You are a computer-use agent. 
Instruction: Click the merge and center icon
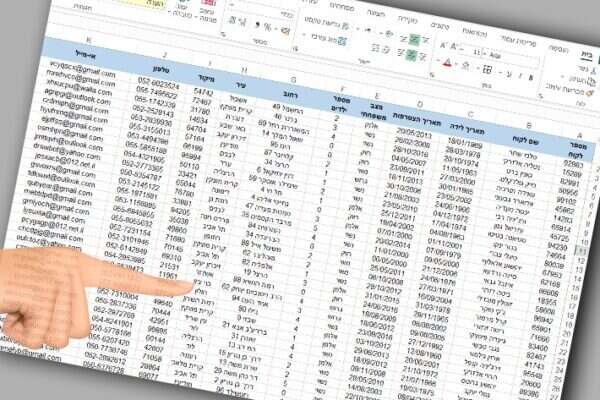(342, 39)
